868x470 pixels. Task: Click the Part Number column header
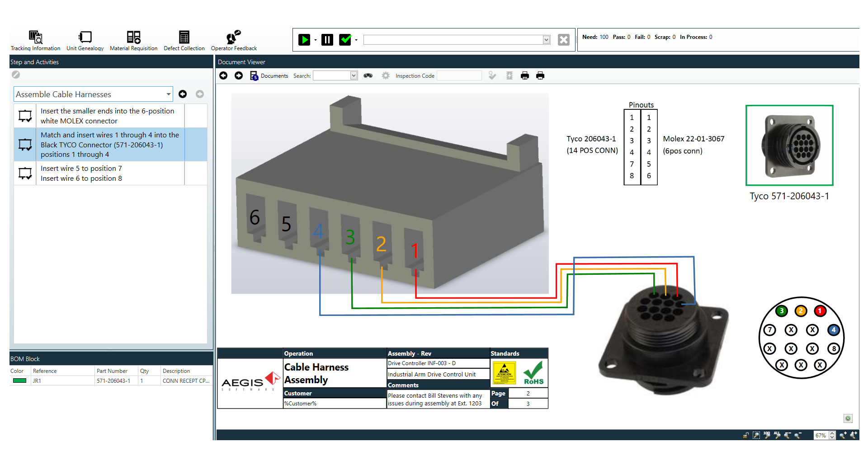tap(116, 371)
